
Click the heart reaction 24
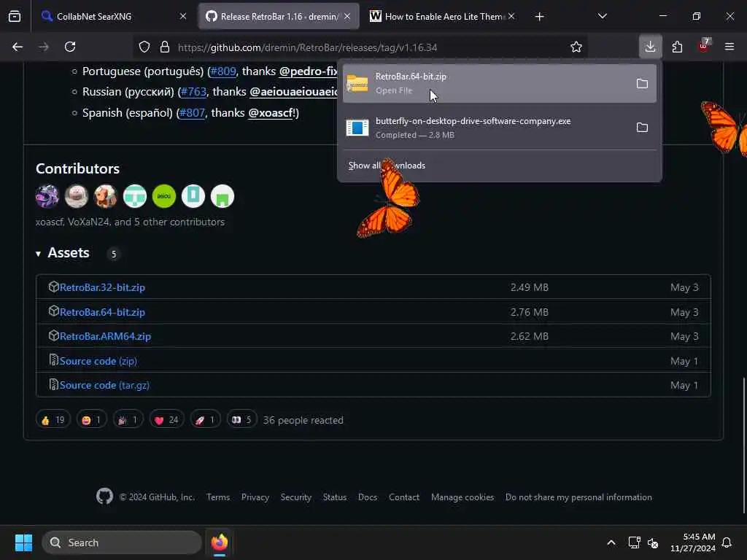(167, 420)
